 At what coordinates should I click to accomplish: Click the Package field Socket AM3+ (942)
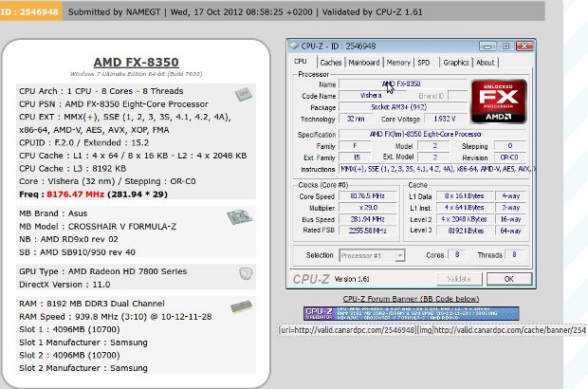(403, 107)
